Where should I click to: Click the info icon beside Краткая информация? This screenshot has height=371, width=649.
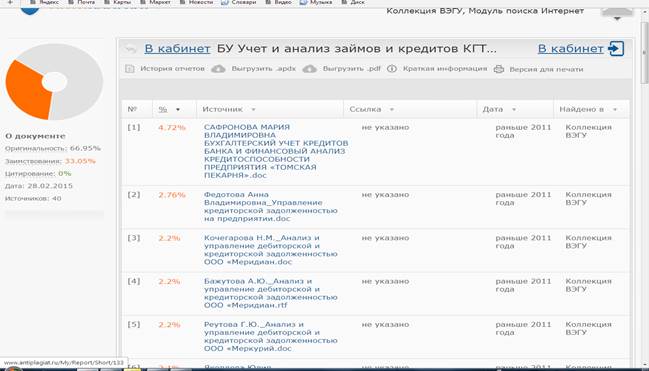(x=392, y=69)
